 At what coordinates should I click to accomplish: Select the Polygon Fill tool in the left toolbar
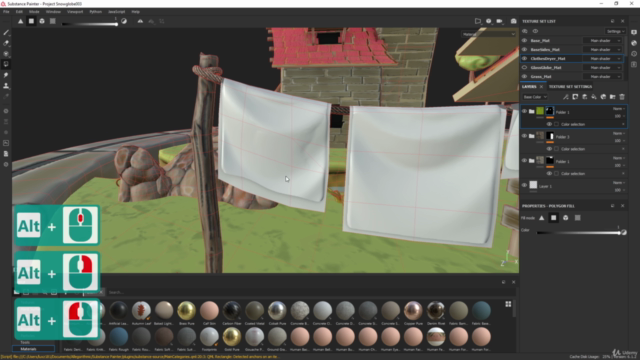tap(6, 64)
